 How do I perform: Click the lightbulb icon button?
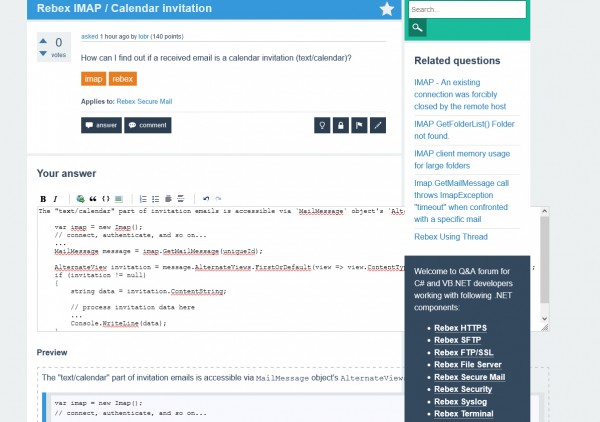point(321,125)
